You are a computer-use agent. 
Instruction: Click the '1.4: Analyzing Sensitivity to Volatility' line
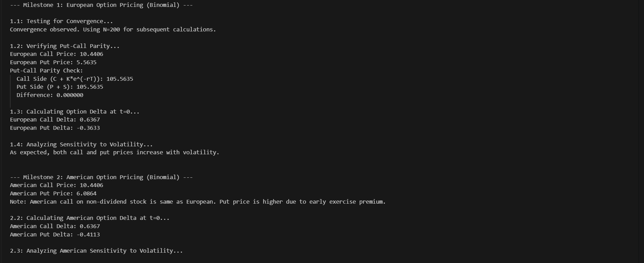[x=81, y=144]
